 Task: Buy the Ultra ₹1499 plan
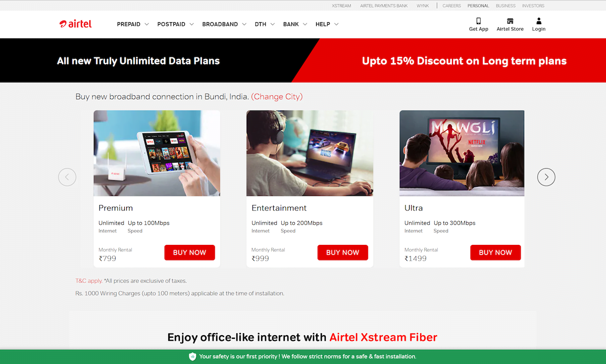495,252
